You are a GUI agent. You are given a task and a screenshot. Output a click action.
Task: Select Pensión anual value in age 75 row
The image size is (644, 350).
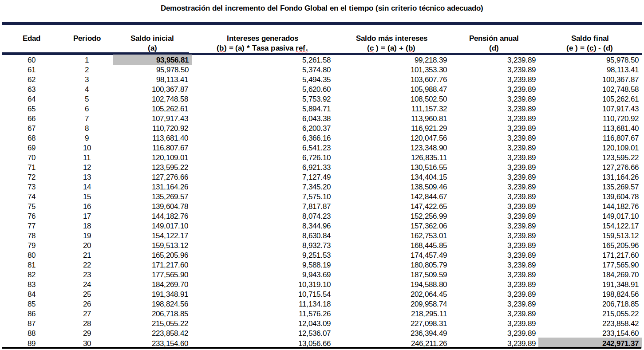522,206
